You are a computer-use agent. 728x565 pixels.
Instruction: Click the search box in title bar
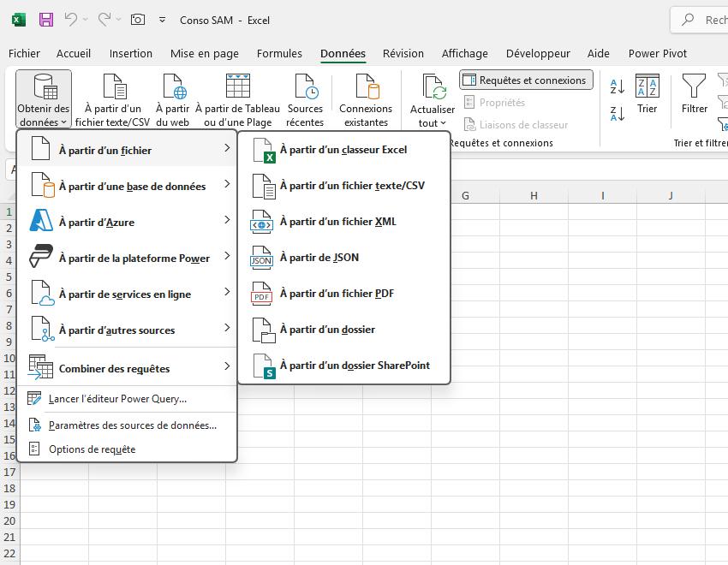tap(699, 20)
